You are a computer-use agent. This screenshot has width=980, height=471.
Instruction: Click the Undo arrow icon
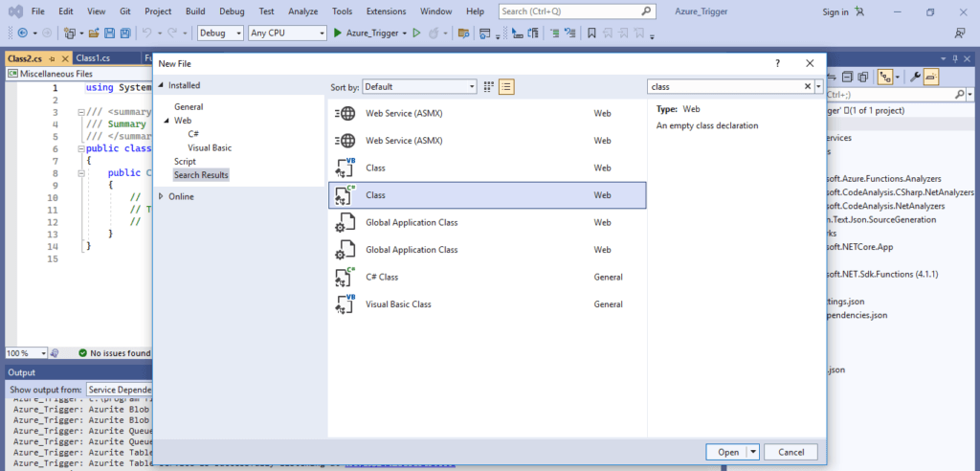coord(146,34)
